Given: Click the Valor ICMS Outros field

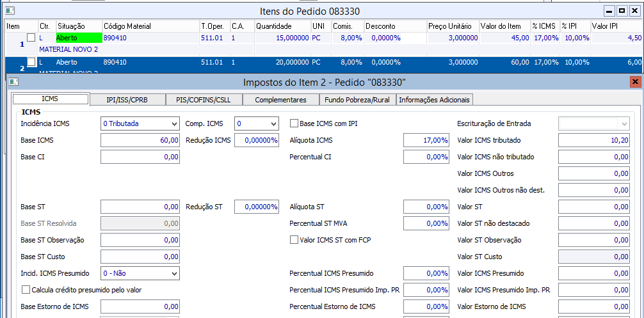Looking at the screenshot, I should 594,173.
